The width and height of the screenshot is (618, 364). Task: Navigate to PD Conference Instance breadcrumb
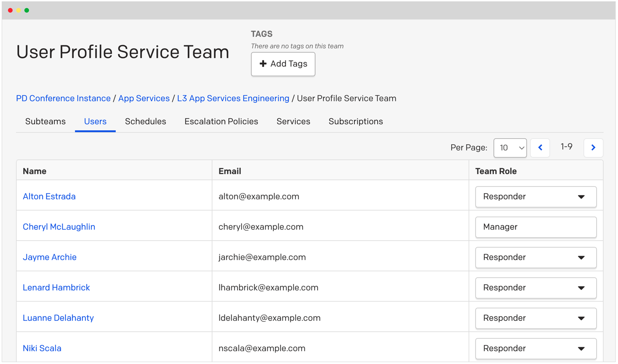(63, 98)
